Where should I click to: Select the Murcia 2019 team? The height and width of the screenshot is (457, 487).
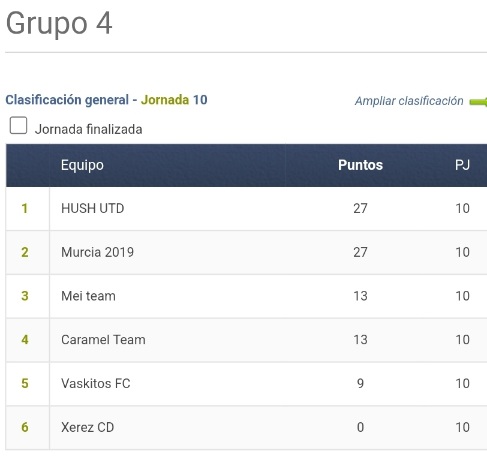point(97,252)
